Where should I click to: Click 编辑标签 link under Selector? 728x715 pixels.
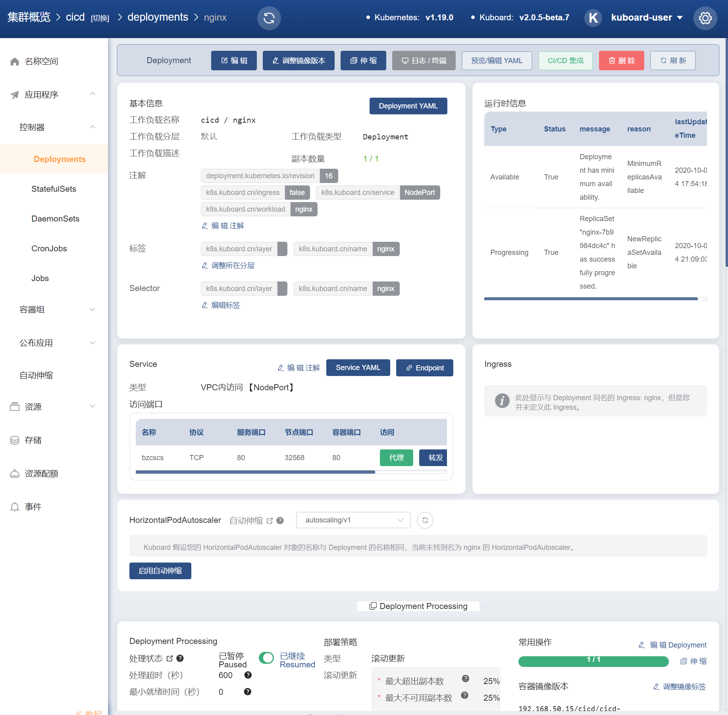[x=221, y=305]
